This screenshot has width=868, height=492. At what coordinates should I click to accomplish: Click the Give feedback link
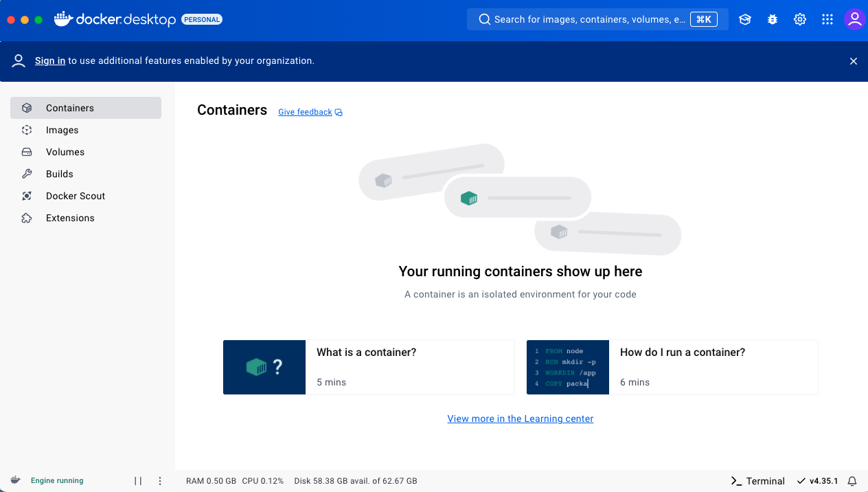coord(305,112)
